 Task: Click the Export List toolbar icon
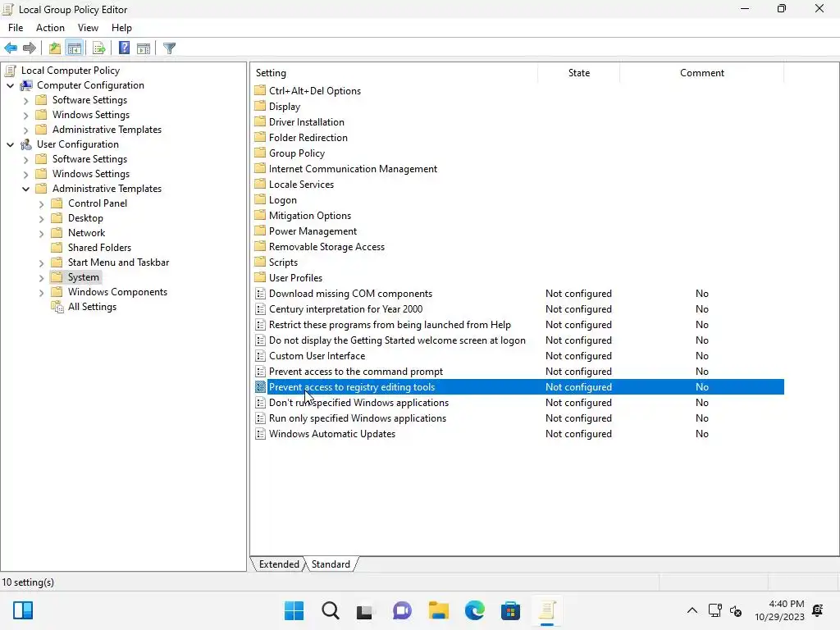click(x=98, y=48)
